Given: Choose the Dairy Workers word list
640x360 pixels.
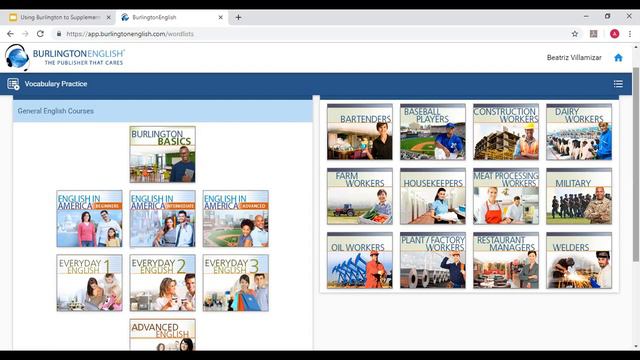Looking at the screenshot, I should pos(579,132).
